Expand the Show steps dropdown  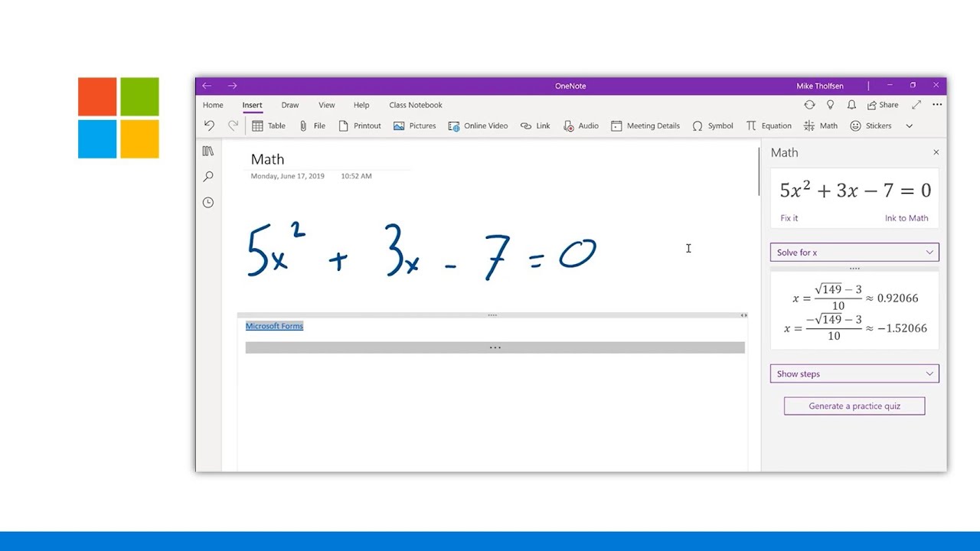tap(854, 373)
